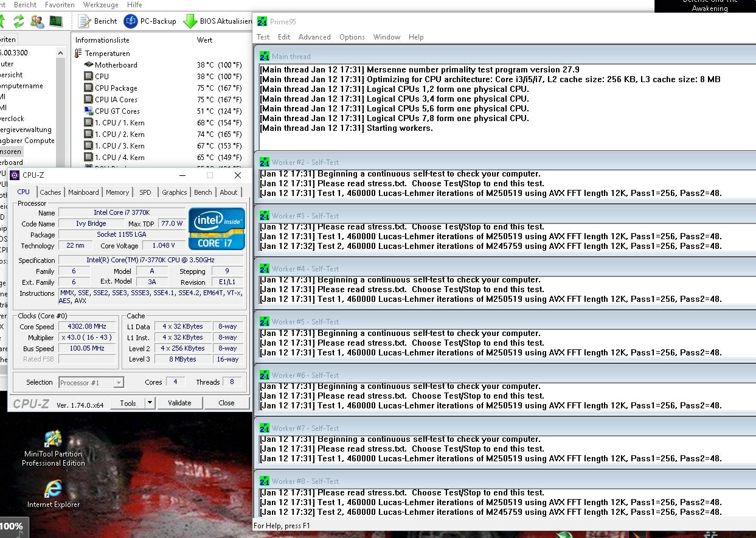
Task: Switch to the About tab in CPU-Z
Action: (x=229, y=192)
